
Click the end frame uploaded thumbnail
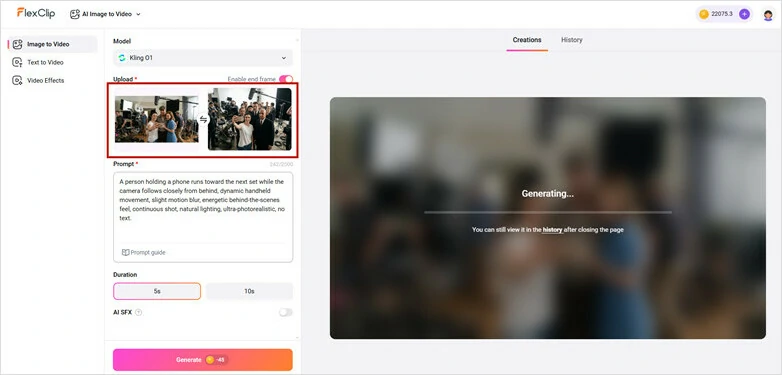point(249,119)
